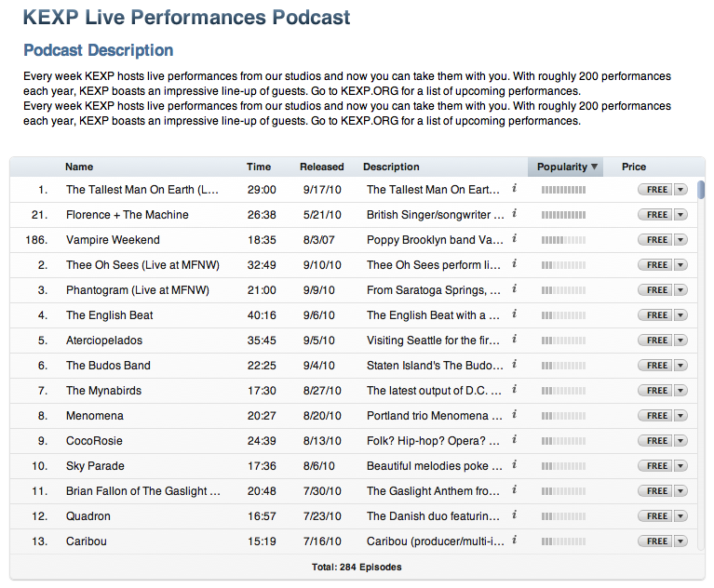
Task: Open The Budos Band price dropdown arrow
Action: click(x=680, y=366)
